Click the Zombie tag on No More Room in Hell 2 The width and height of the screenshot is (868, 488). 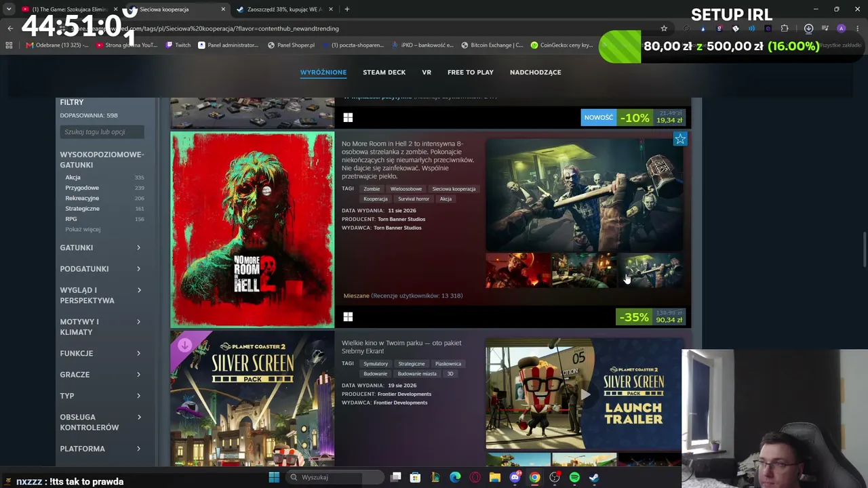(372, 189)
